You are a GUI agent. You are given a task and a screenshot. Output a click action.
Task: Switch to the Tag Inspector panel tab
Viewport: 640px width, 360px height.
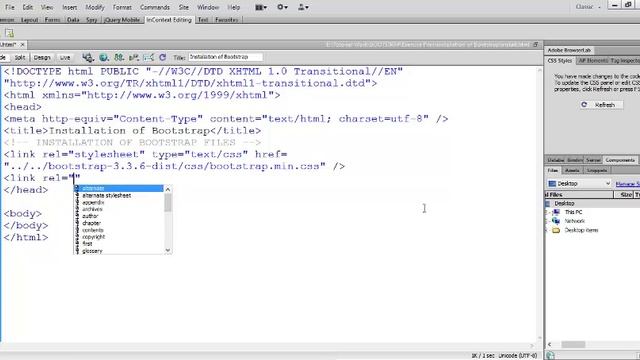[624, 60]
